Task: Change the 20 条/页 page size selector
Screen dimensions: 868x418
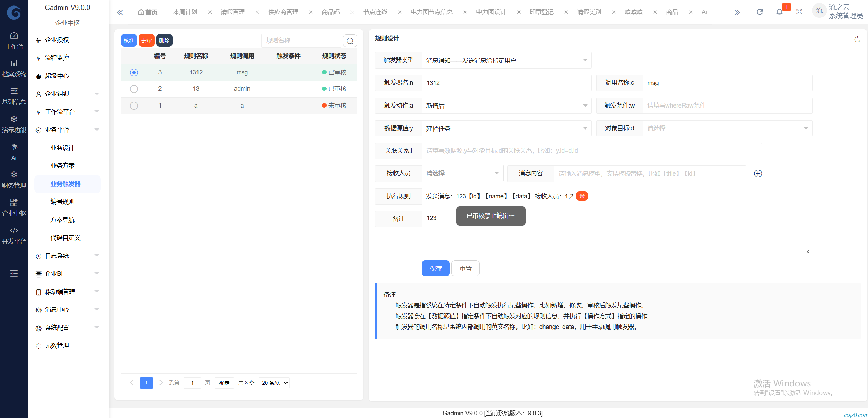Action: (274, 383)
